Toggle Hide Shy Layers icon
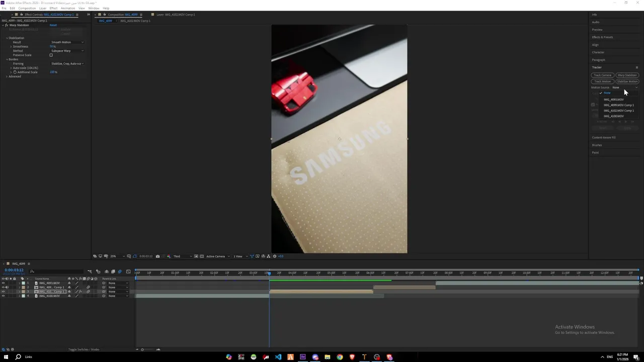644x362 pixels. pos(106,271)
